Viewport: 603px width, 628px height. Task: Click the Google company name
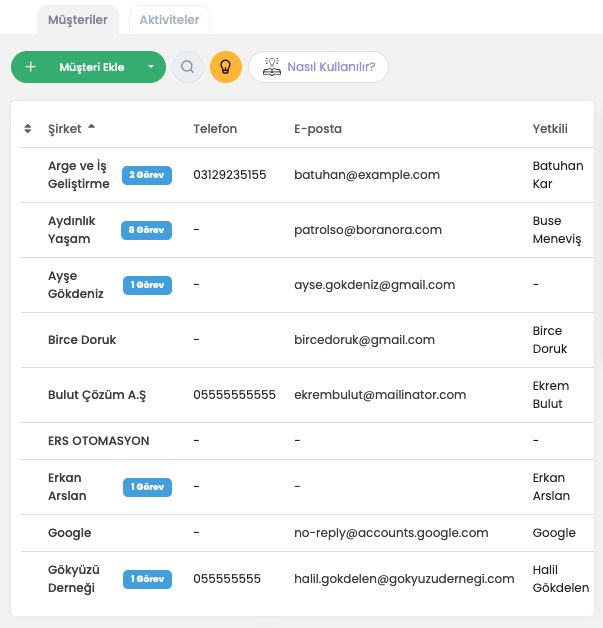[69, 533]
